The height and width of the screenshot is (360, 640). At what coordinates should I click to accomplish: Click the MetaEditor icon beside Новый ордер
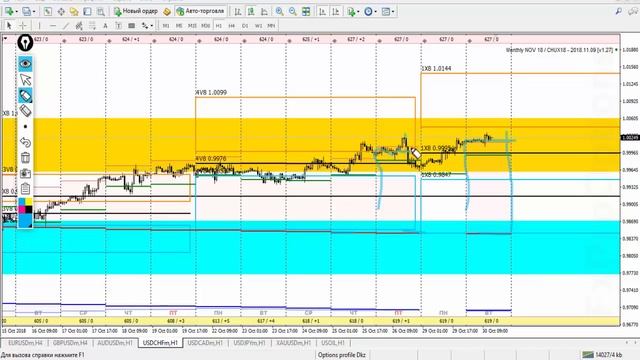[167, 12]
